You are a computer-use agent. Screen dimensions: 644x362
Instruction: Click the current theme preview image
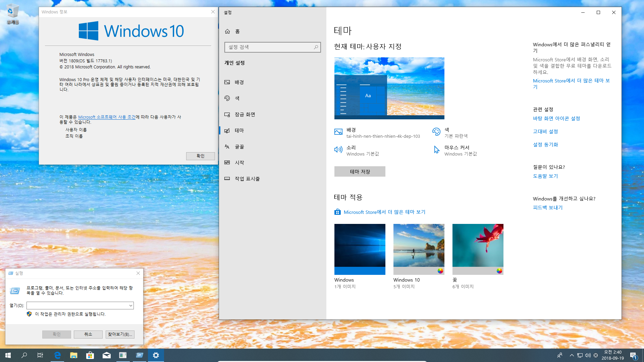pyautogui.click(x=389, y=88)
